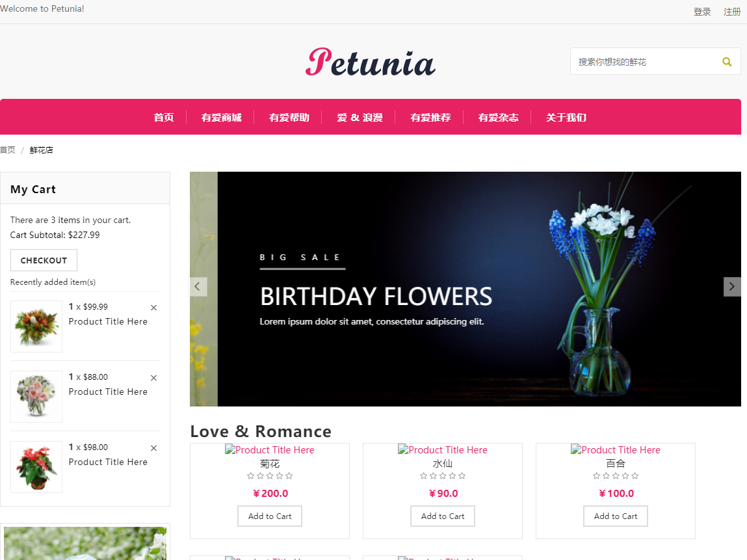Visit the 关于我们 page

pos(566,117)
